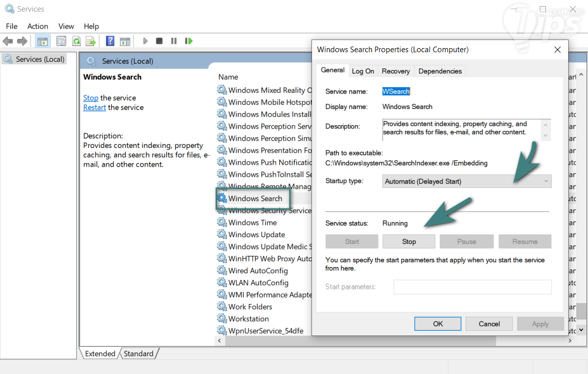The image size is (588, 374).
Task: Click gear icon beside Wired AutoConfig
Action: (222, 271)
